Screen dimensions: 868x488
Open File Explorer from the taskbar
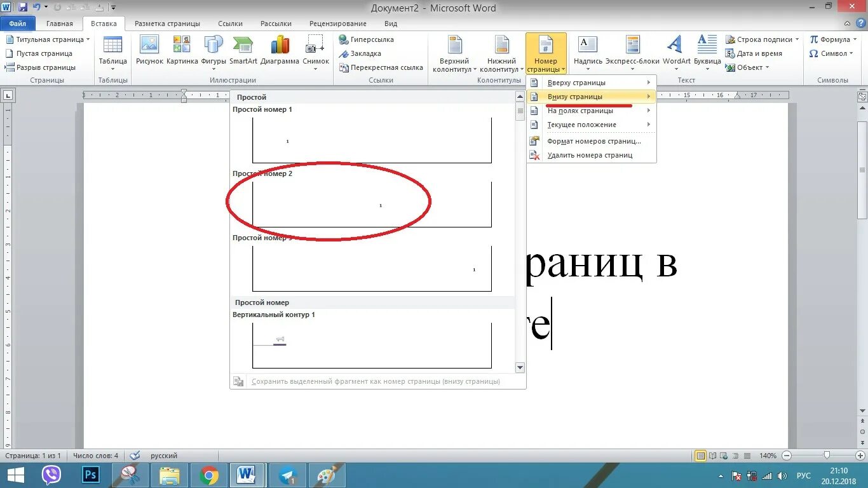[169, 475]
